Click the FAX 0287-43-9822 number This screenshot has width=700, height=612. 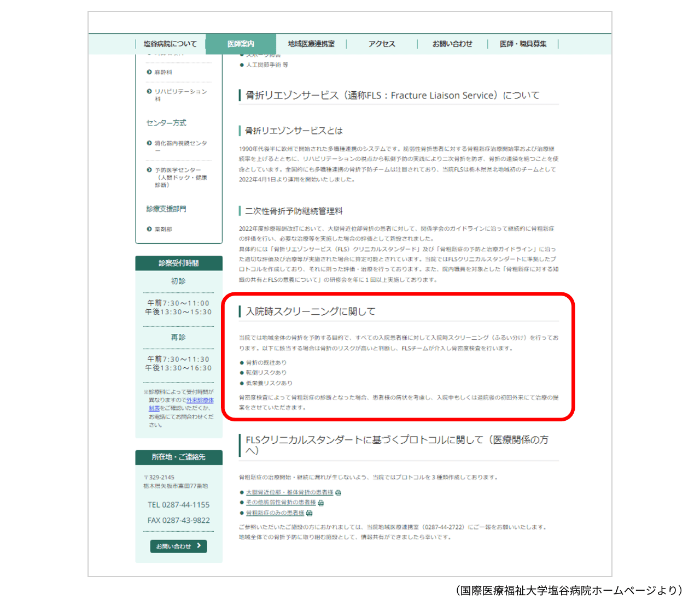tap(178, 520)
